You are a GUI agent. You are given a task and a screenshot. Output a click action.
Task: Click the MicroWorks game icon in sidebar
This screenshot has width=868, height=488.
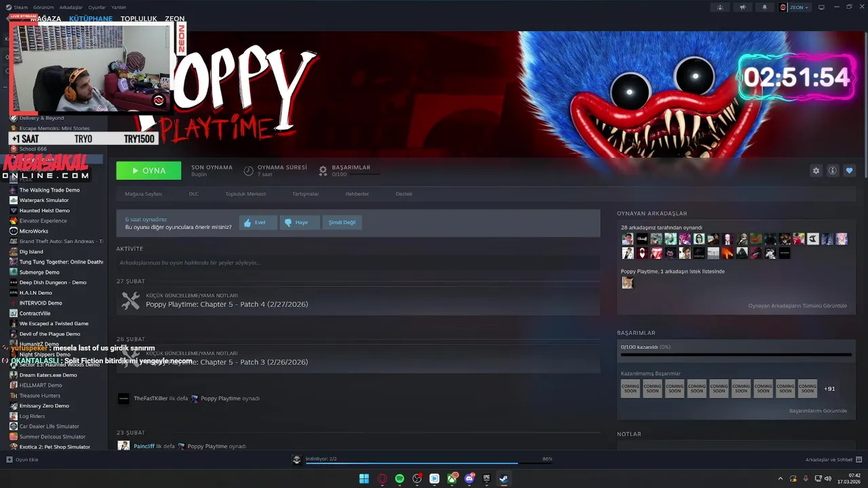point(14,231)
